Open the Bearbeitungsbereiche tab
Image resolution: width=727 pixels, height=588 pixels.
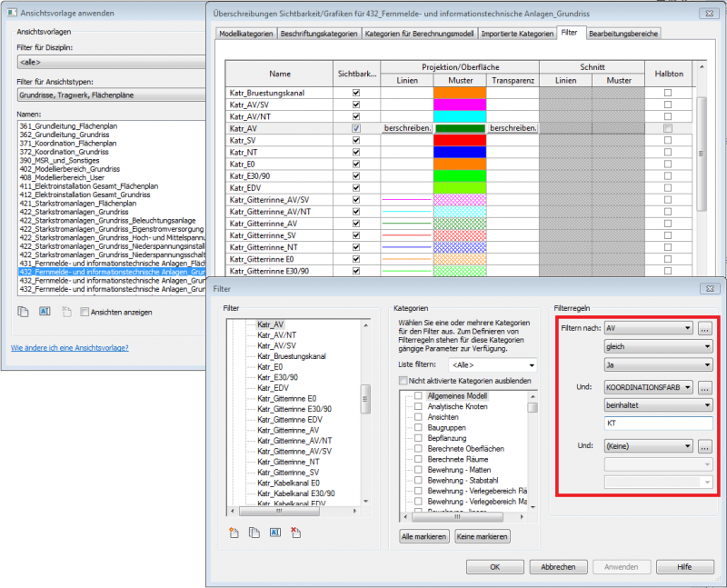coord(623,34)
